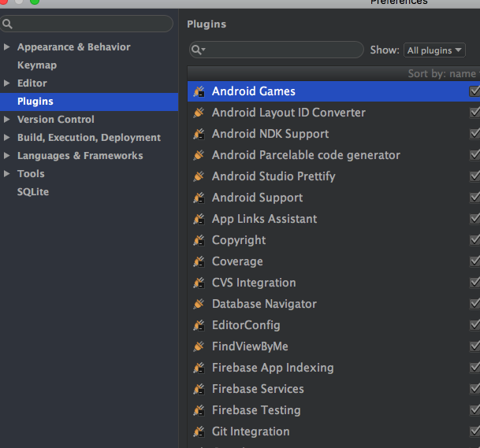This screenshot has width=480, height=448.
Task: Select the Coverage plugin row
Action: pos(333,261)
